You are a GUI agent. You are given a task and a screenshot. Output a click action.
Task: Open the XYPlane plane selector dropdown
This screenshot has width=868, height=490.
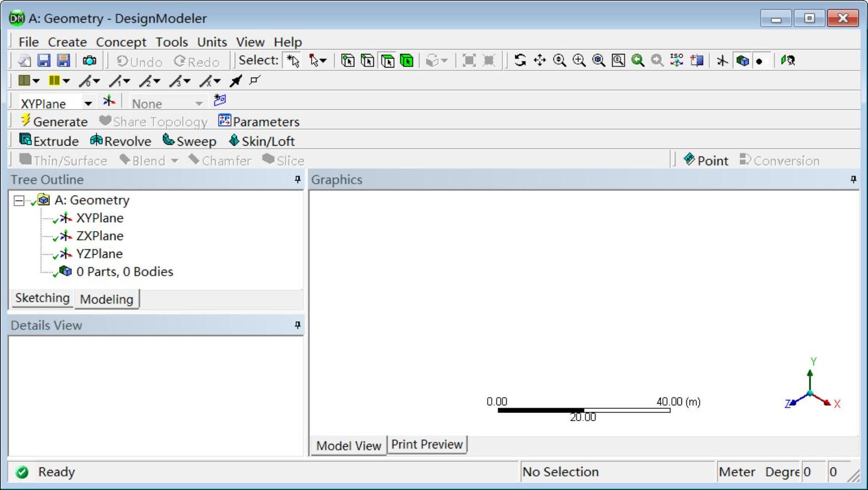(88, 103)
